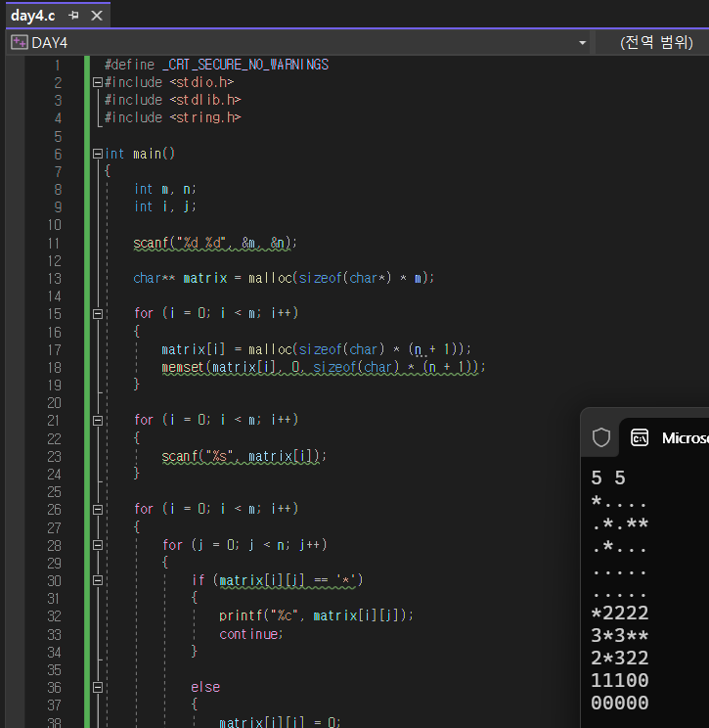Screen dimensions: 709x728
Task: Open the DAY4 project scope dropdown
Action: [582, 43]
